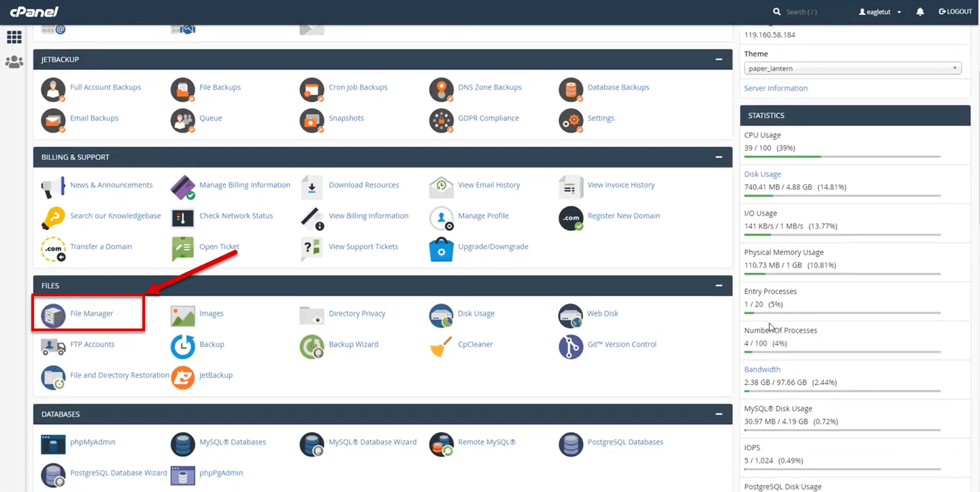Click the Git Version Control icon

(x=571, y=347)
